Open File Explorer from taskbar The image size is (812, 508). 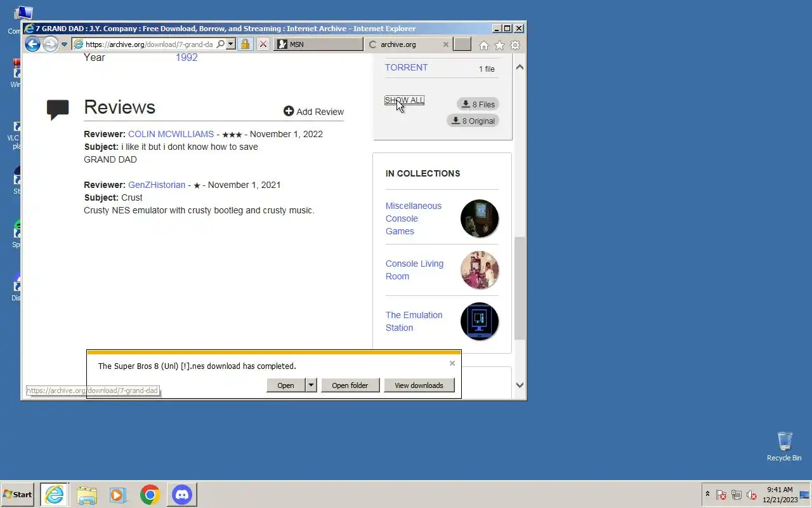tap(87, 495)
